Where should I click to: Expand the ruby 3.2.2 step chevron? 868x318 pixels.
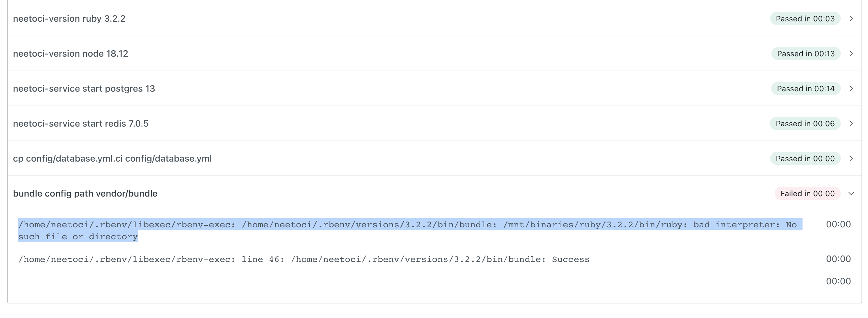[x=851, y=18]
